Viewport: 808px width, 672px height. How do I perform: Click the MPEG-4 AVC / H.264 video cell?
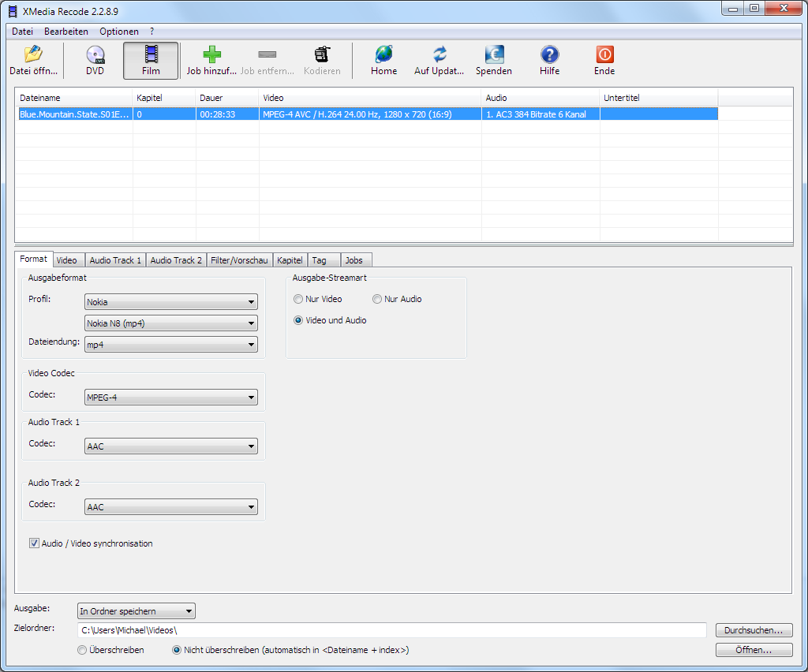[x=370, y=114]
